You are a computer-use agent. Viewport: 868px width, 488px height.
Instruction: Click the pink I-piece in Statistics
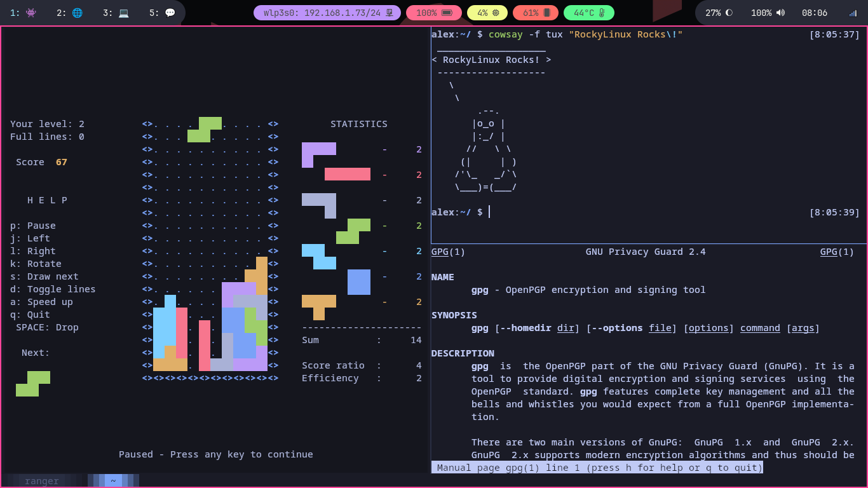coord(347,174)
